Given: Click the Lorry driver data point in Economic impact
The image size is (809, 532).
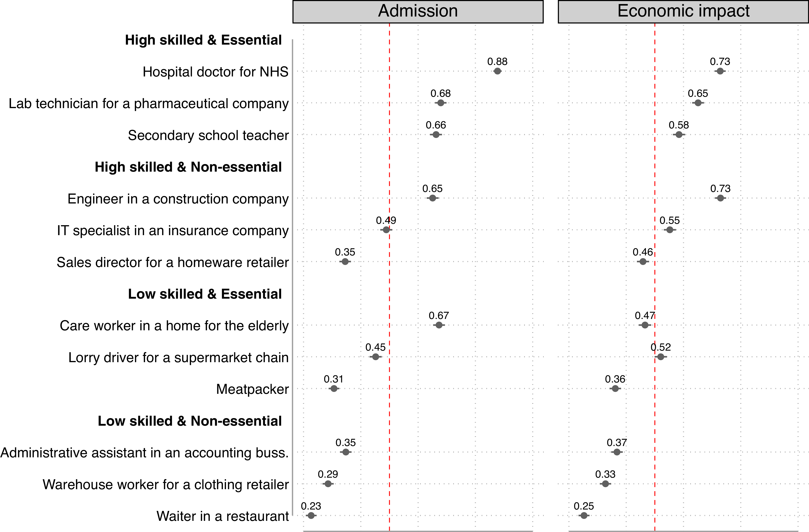Looking at the screenshot, I should tap(661, 357).
